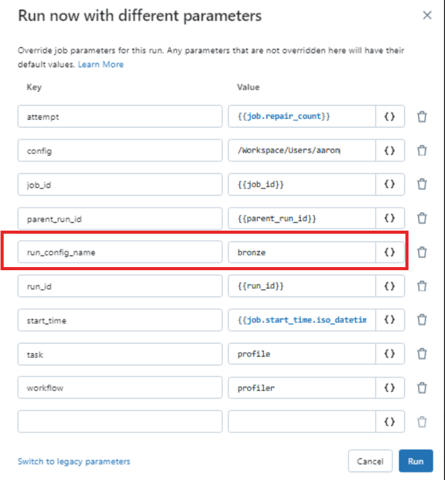Open dynamic value braces for bronze value

coord(390,252)
